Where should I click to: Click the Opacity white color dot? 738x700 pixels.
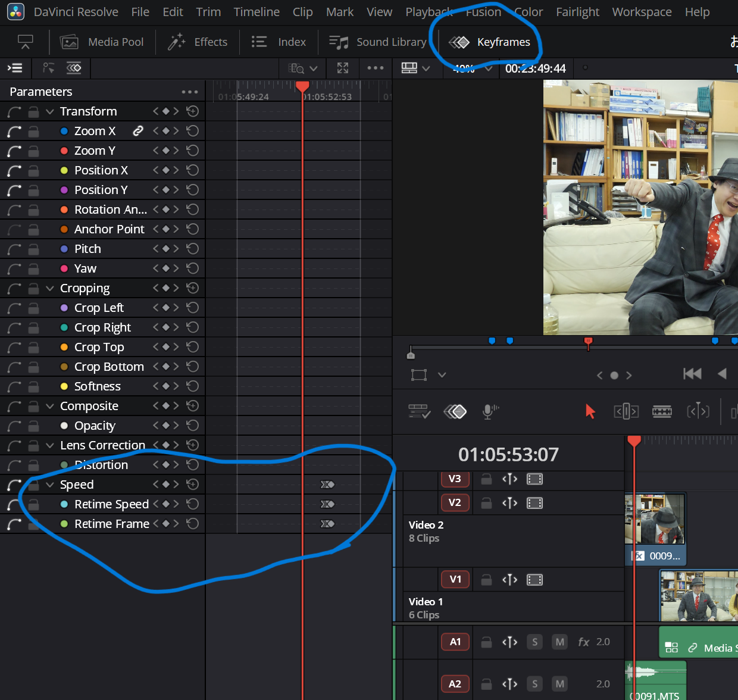[x=64, y=426]
